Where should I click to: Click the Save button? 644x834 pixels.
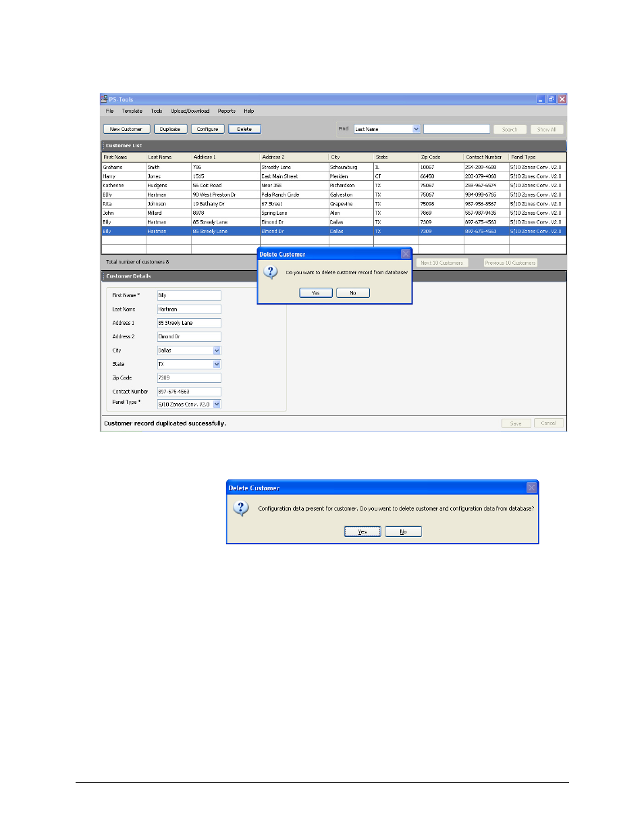(x=516, y=423)
